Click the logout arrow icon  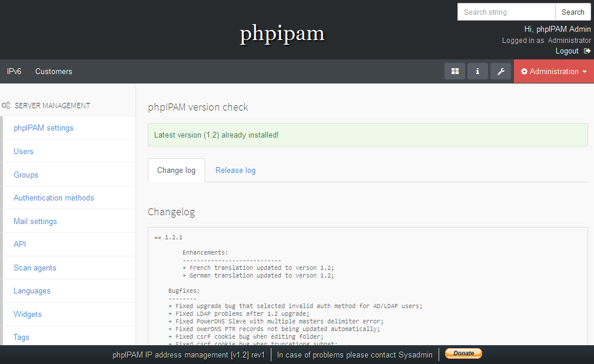[587, 51]
